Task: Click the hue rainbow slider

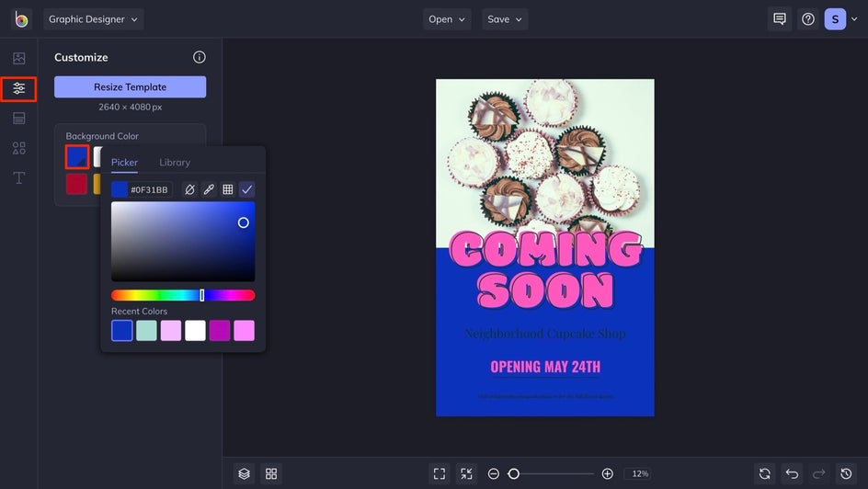Action: (183, 295)
